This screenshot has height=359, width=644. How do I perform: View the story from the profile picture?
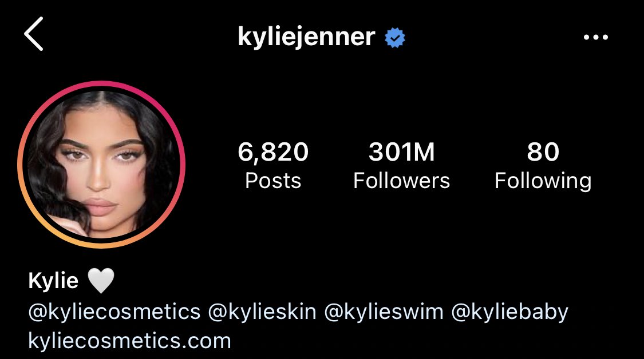tap(101, 165)
